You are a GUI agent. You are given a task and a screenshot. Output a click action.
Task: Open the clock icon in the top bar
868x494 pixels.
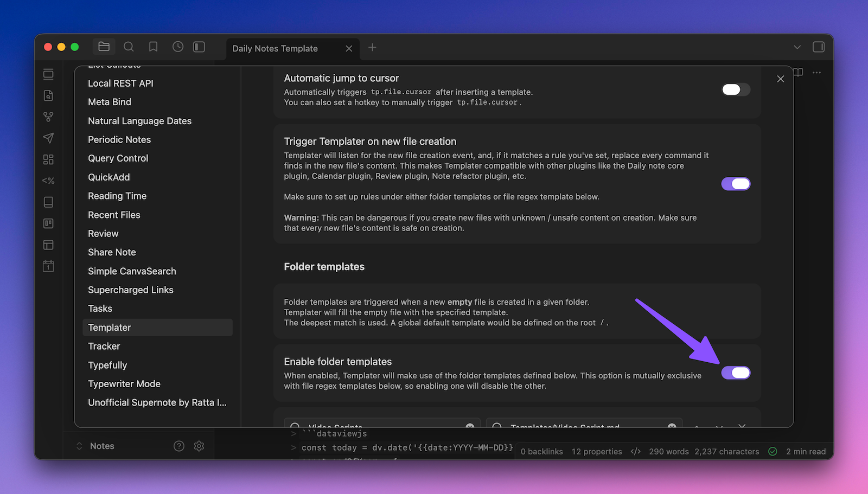point(178,47)
